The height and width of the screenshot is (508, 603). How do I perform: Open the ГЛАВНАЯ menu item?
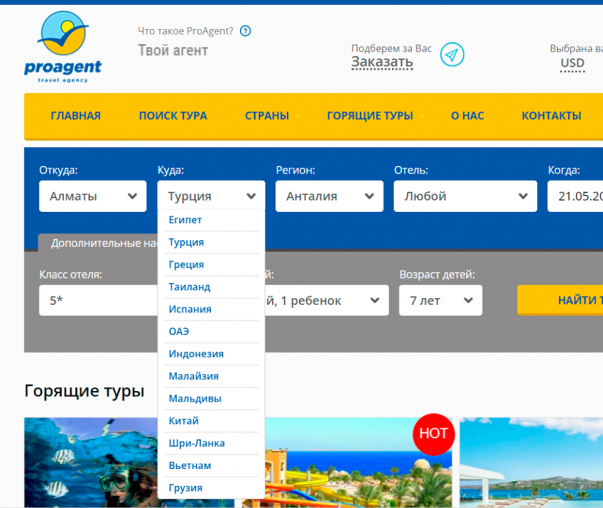click(x=76, y=116)
